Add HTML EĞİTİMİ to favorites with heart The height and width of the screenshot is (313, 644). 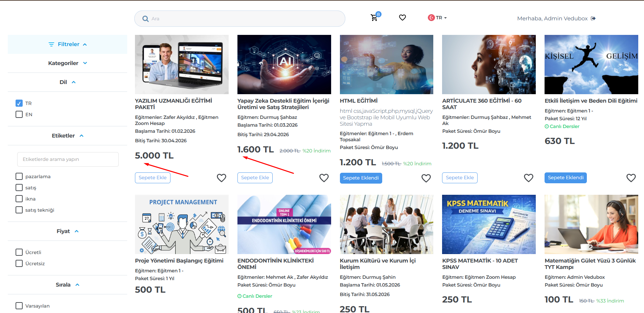(426, 178)
